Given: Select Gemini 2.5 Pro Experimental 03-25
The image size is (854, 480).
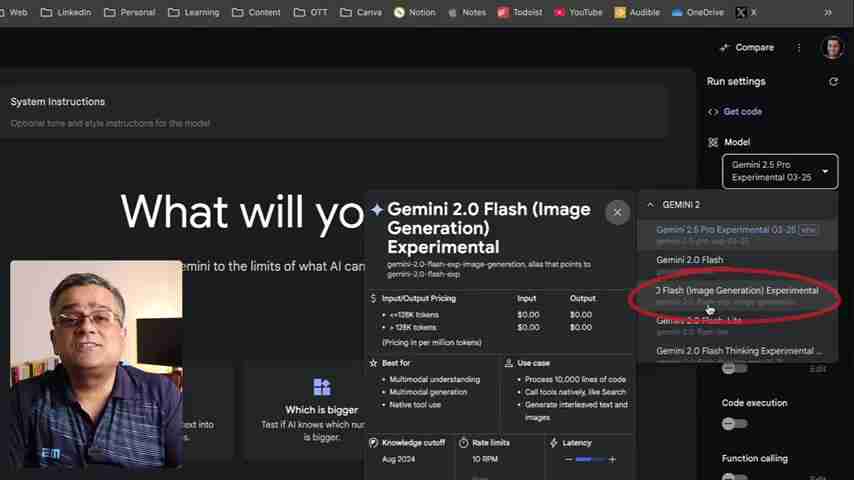Looking at the screenshot, I should point(737,235).
